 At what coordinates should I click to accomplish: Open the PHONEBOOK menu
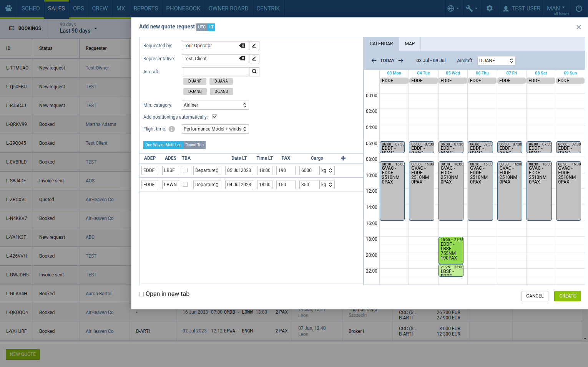[183, 8]
